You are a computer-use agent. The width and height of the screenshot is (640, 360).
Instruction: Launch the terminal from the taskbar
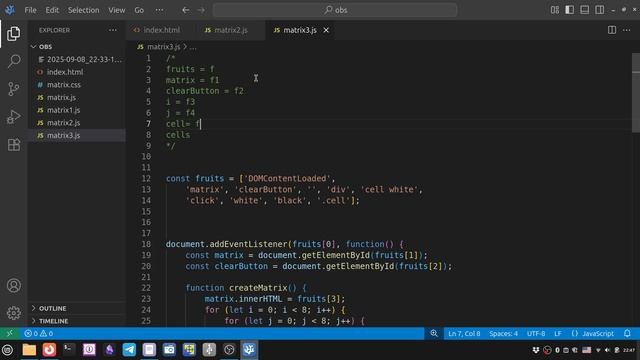[x=69, y=350]
